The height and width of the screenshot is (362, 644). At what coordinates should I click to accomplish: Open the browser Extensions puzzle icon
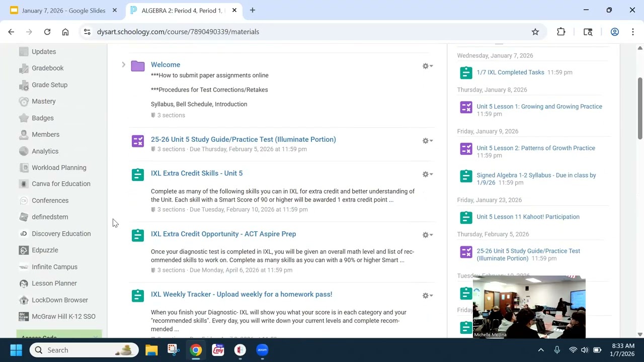coord(561,32)
